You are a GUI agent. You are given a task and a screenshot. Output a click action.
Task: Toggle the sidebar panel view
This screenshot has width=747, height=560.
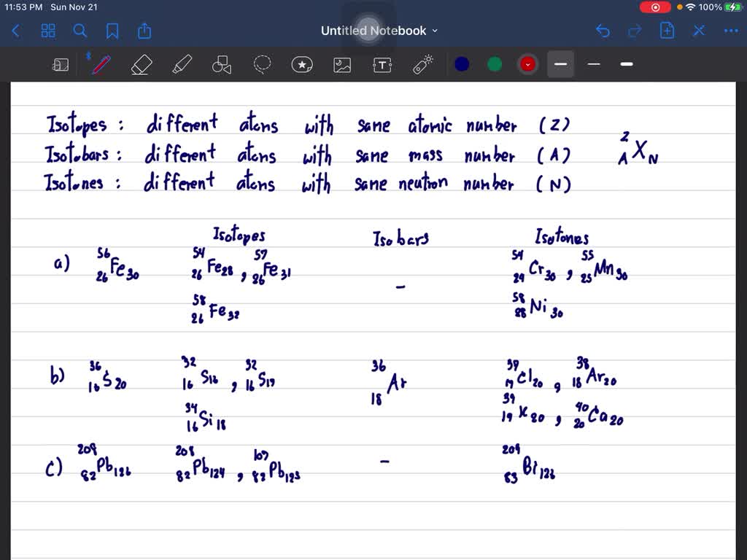pyautogui.click(x=61, y=64)
